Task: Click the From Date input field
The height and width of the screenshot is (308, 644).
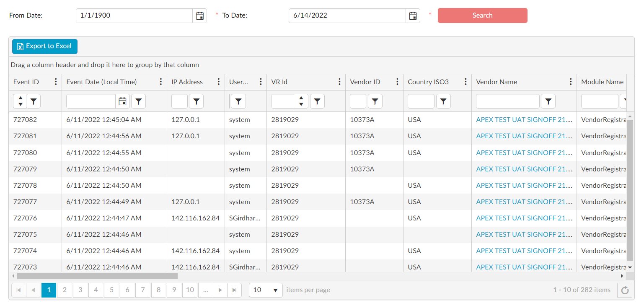Action: (x=134, y=16)
